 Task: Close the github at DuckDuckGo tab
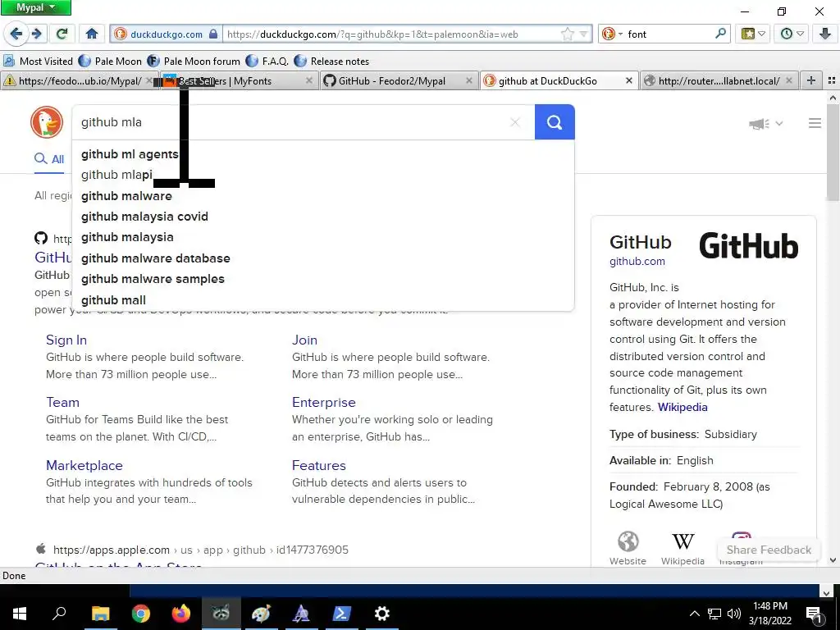click(x=628, y=81)
